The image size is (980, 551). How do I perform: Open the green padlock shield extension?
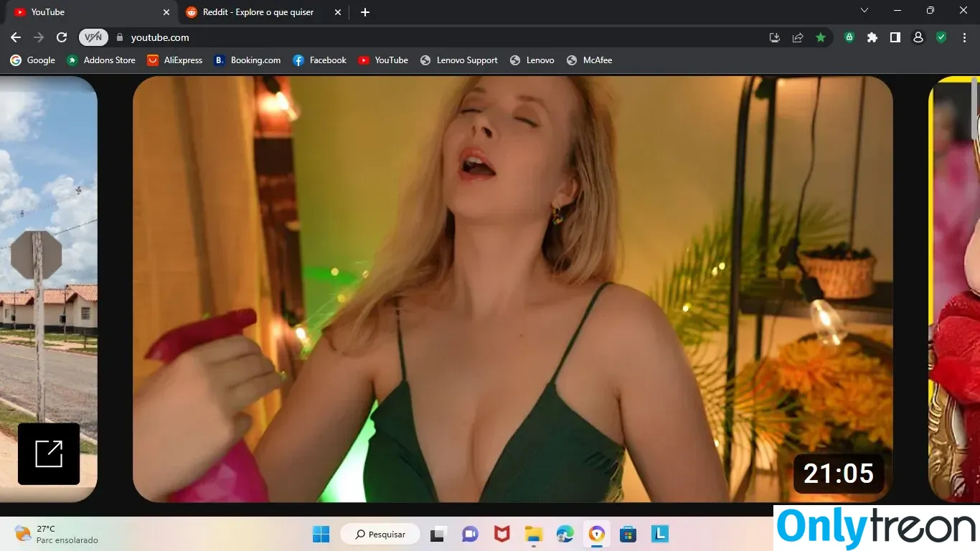[x=849, y=37]
